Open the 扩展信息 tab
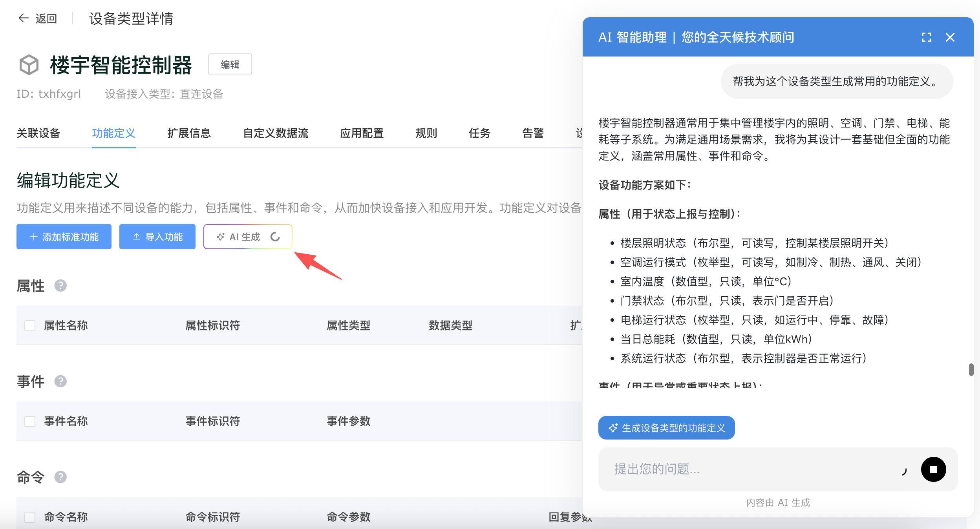The width and height of the screenshot is (980, 529). (189, 133)
